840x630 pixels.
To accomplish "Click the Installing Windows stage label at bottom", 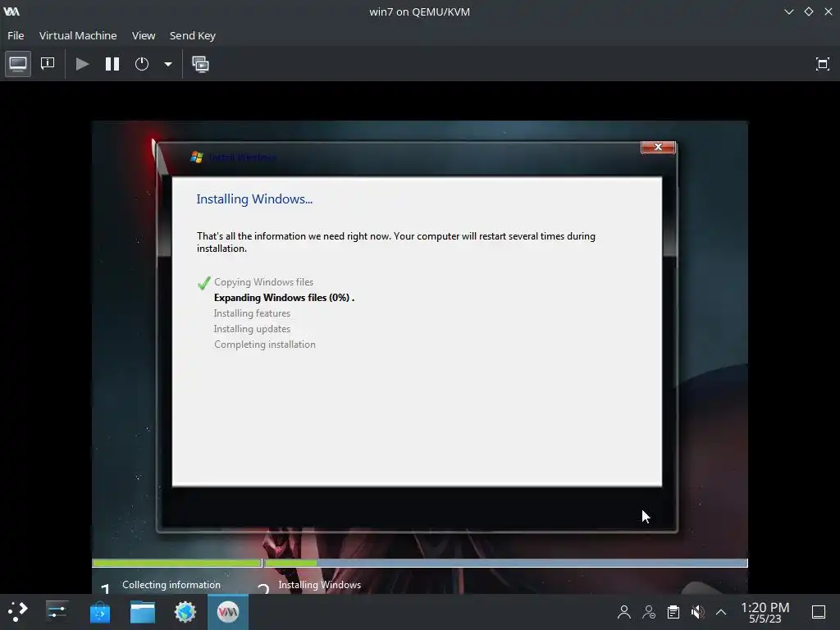I will [319, 585].
